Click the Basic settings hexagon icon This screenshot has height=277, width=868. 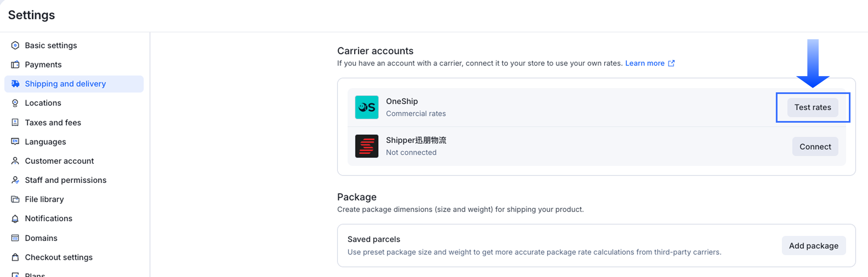click(x=15, y=46)
